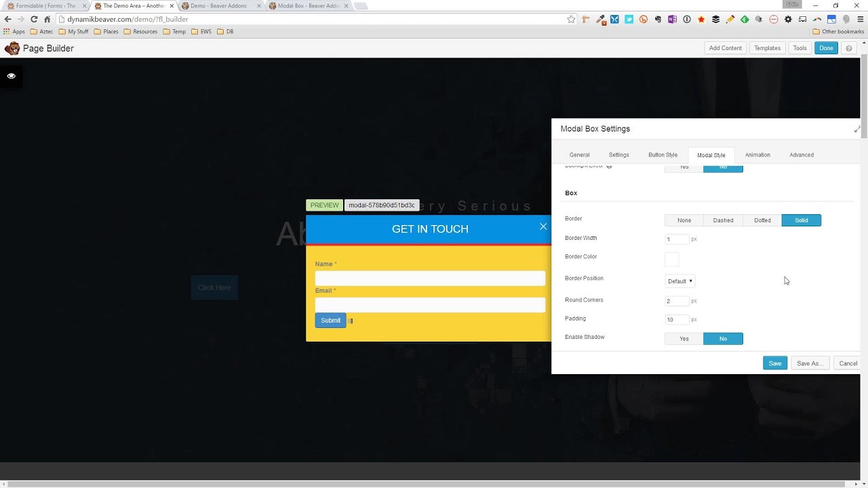This screenshot has height=488, width=868.
Task: Open the EWS bookmarks folder
Action: coord(202,32)
